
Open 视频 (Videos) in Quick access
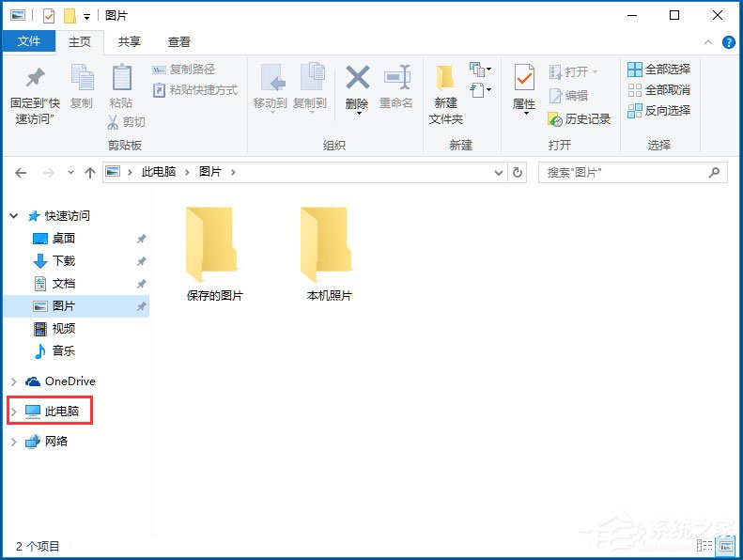pyautogui.click(x=64, y=328)
